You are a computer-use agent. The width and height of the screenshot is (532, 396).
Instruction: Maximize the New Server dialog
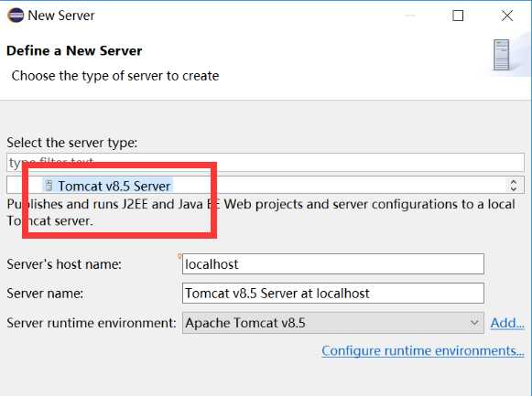point(458,16)
